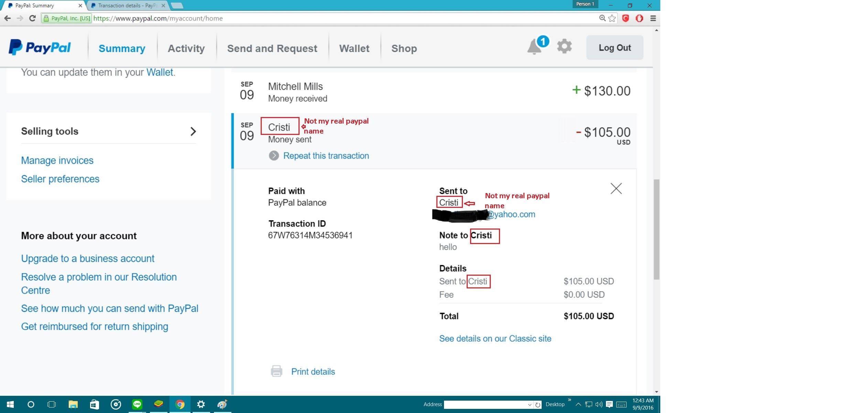Click the printer icon beside Print details
This screenshot has width=868, height=413.
(276, 371)
